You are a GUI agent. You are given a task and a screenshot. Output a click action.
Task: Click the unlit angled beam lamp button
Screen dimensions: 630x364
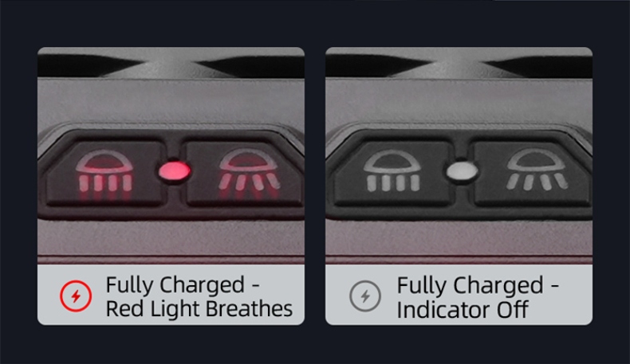[x=533, y=174]
